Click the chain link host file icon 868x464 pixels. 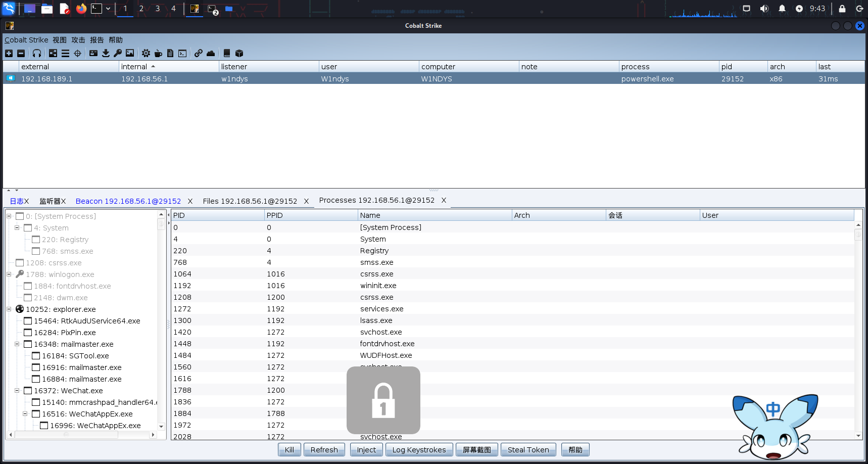click(x=199, y=53)
